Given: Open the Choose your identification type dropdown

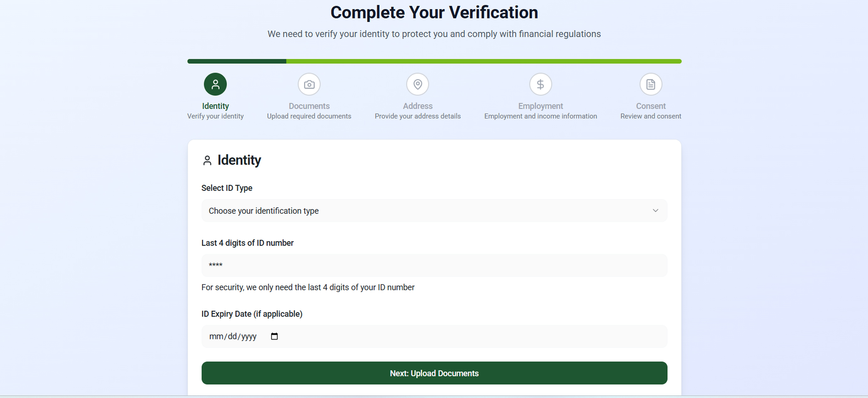Looking at the screenshot, I should (434, 211).
